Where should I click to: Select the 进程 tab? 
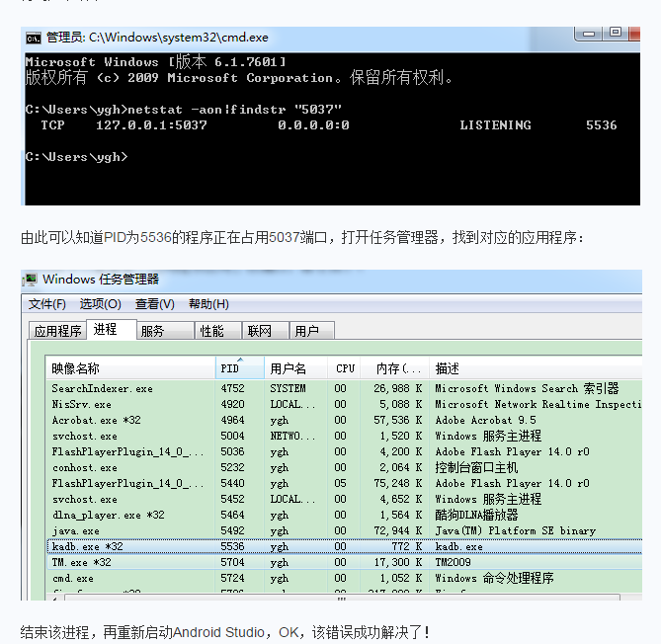(112, 329)
